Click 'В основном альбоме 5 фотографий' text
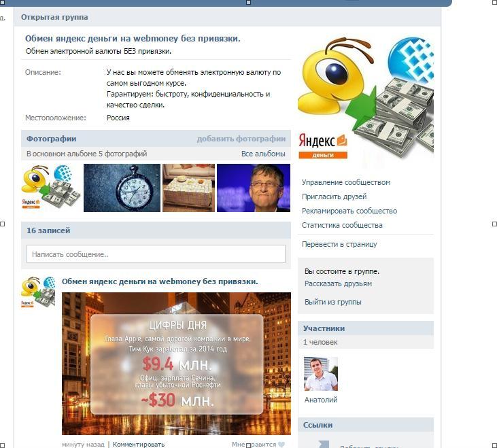This screenshot has height=448, width=497. coord(87,154)
